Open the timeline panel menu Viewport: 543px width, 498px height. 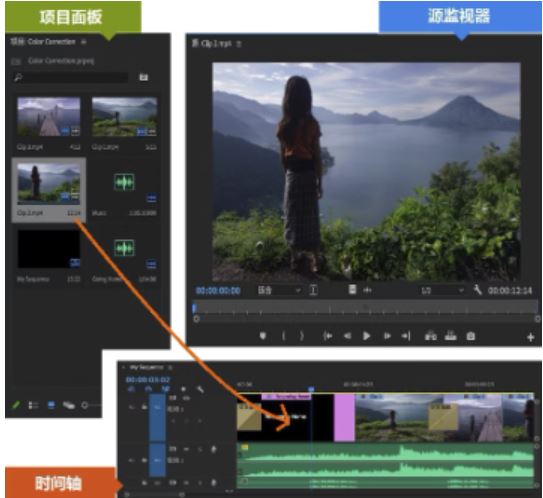point(170,367)
